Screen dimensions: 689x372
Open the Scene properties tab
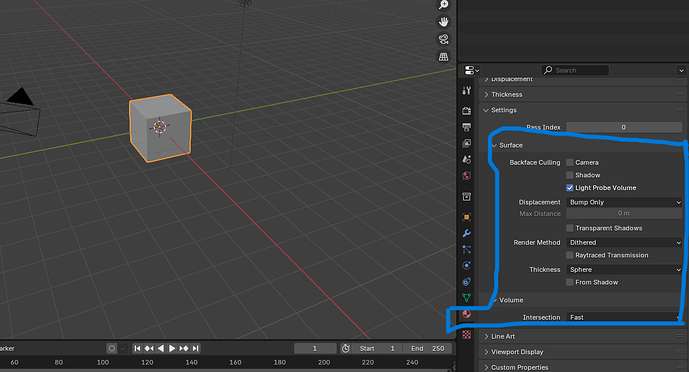click(x=467, y=159)
